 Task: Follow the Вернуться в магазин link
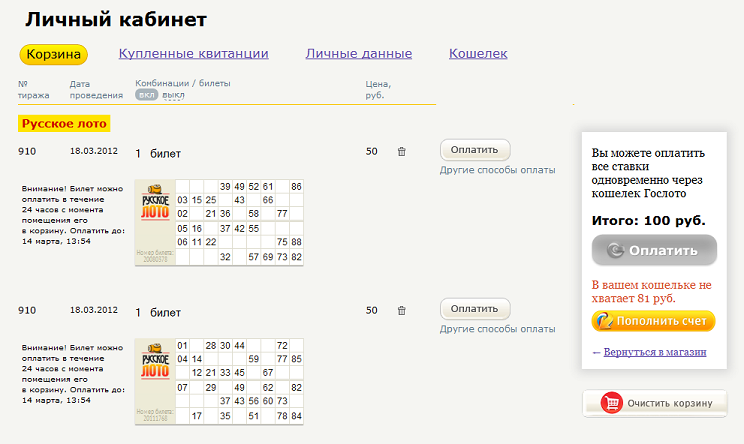click(x=654, y=352)
